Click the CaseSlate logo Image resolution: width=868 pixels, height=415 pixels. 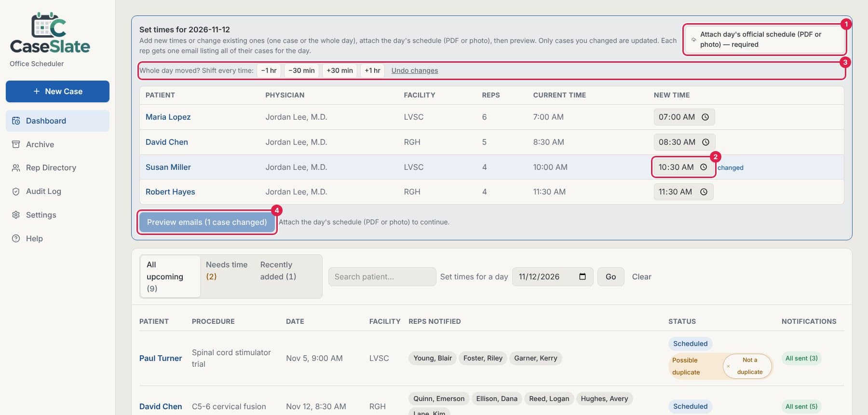click(x=50, y=34)
